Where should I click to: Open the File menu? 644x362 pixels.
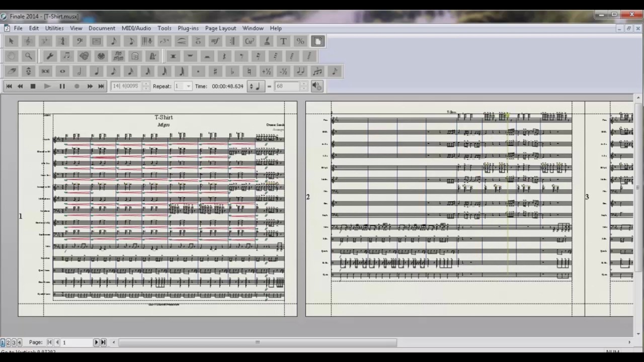point(18,28)
